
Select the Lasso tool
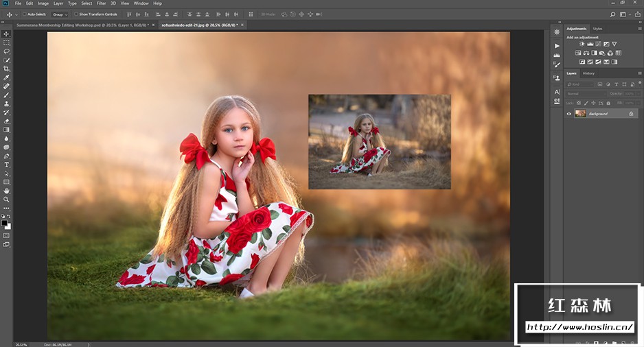click(x=7, y=51)
